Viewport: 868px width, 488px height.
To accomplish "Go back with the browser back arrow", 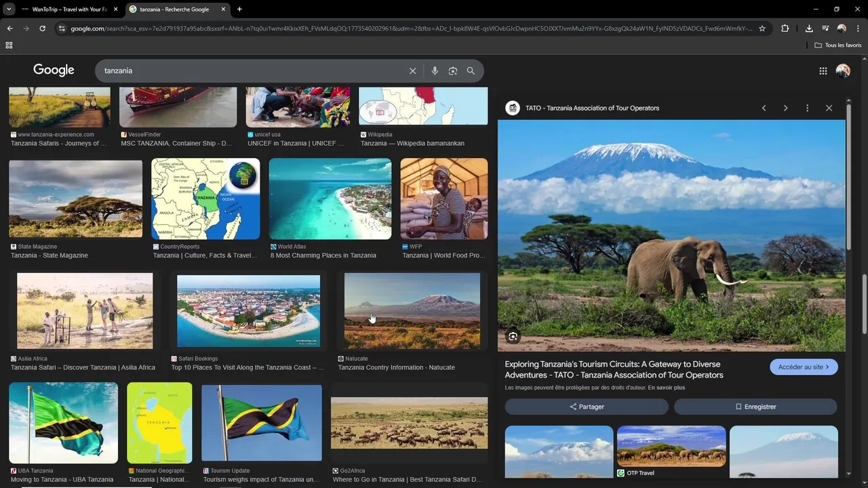I will pyautogui.click(x=9, y=28).
